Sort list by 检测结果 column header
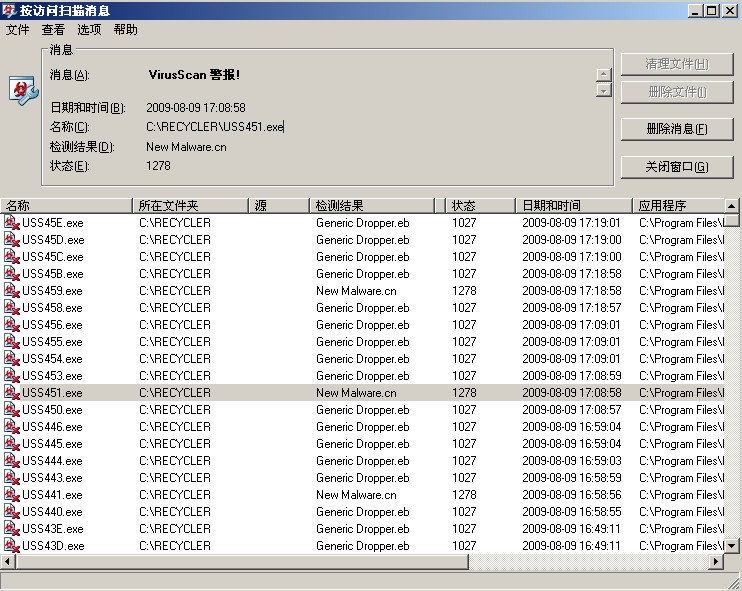This screenshot has width=742, height=591. [x=371, y=205]
